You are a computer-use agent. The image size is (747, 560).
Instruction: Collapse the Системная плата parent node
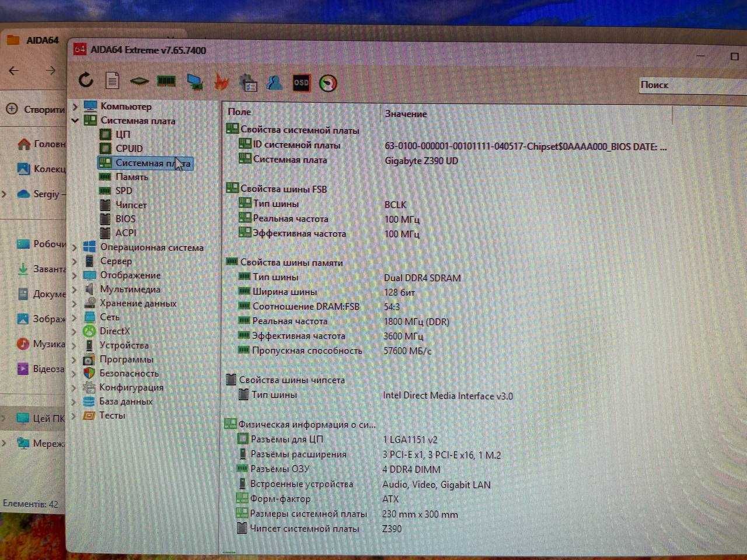tap(75, 121)
